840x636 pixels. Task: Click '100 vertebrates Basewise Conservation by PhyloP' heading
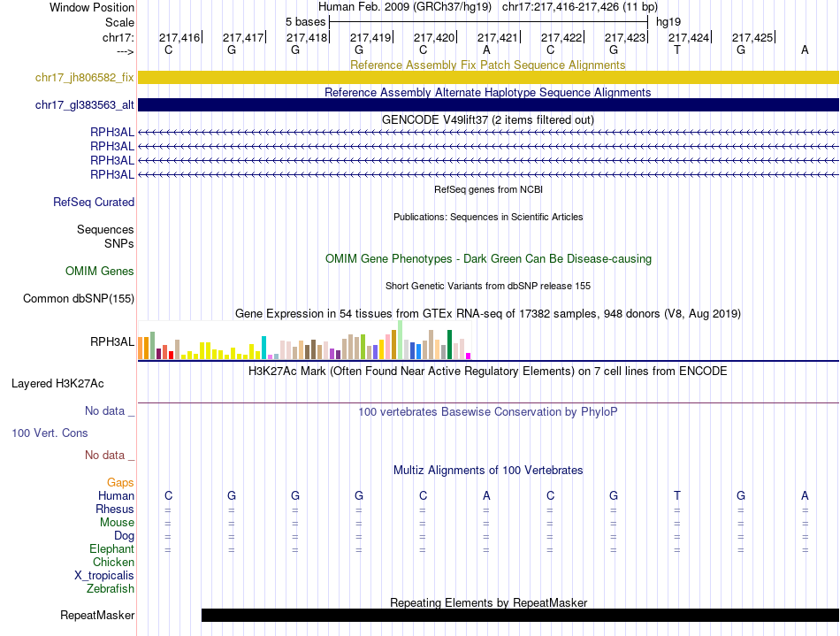[x=487, y=412]
